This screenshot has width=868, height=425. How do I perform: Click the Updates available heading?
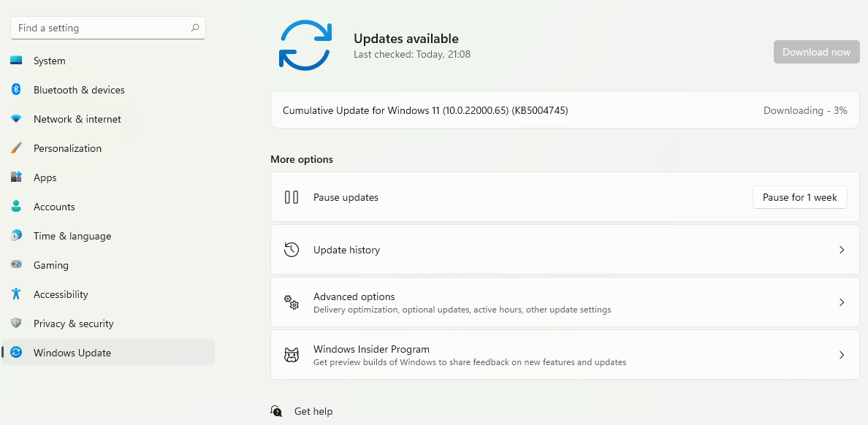(x=406, y=39)
